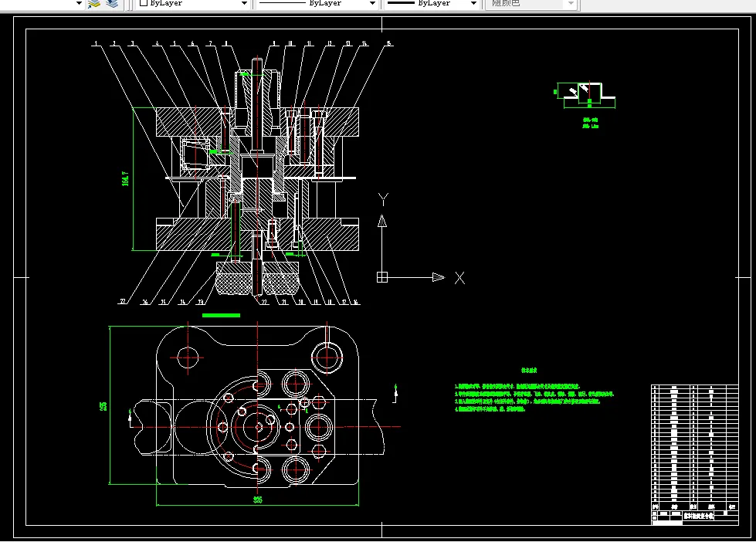Viewport: 756px width, 542px height.
Task: Click the Layer Previous icon
Action: 112,4
